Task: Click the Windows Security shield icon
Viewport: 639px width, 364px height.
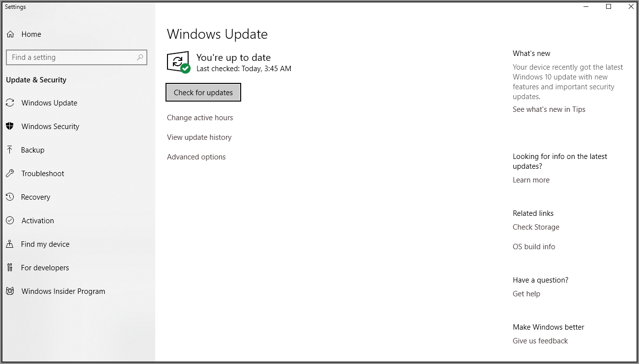Action: coord(10,127)
